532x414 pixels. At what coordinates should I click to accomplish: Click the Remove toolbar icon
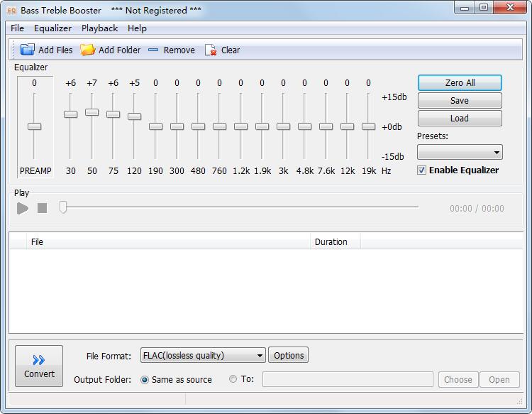pyautogui.click(x=154, y=50)
